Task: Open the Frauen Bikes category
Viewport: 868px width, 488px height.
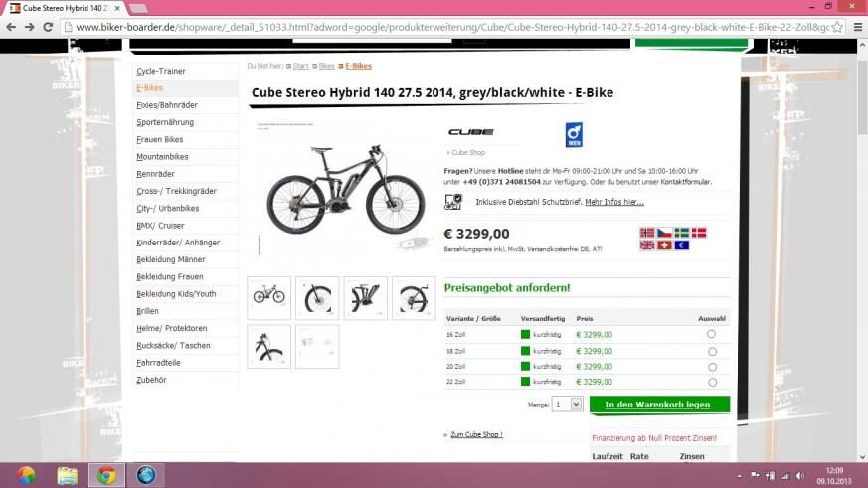Action: [159, 139]
